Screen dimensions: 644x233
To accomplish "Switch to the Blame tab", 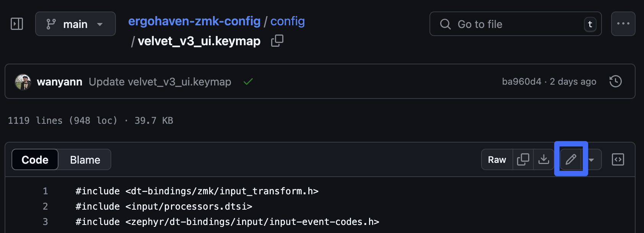I will point(85,159).
